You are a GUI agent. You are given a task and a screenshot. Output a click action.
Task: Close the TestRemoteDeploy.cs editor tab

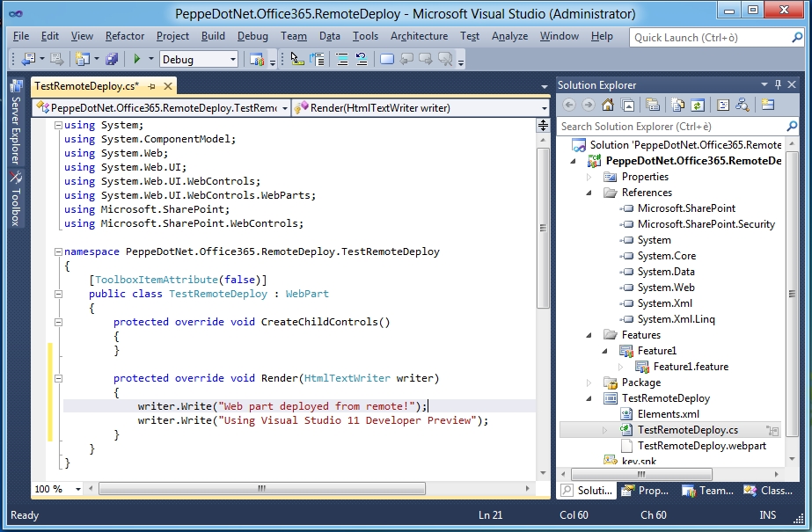pos(168,86)
